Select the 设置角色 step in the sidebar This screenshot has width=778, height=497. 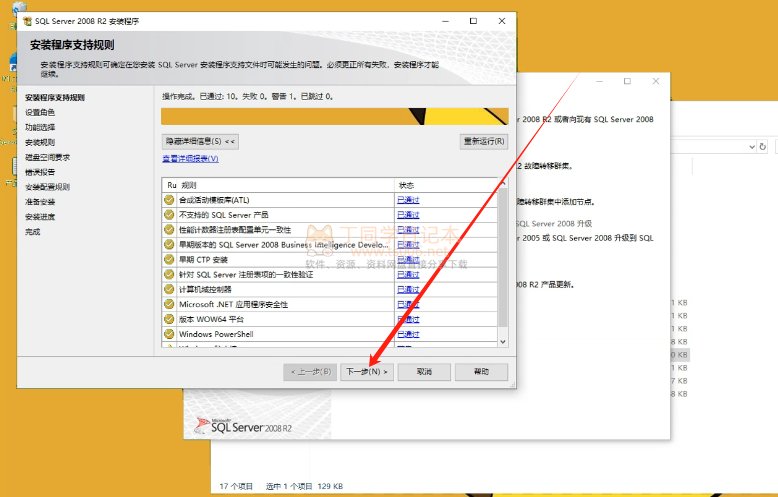[x=40, y=113]
